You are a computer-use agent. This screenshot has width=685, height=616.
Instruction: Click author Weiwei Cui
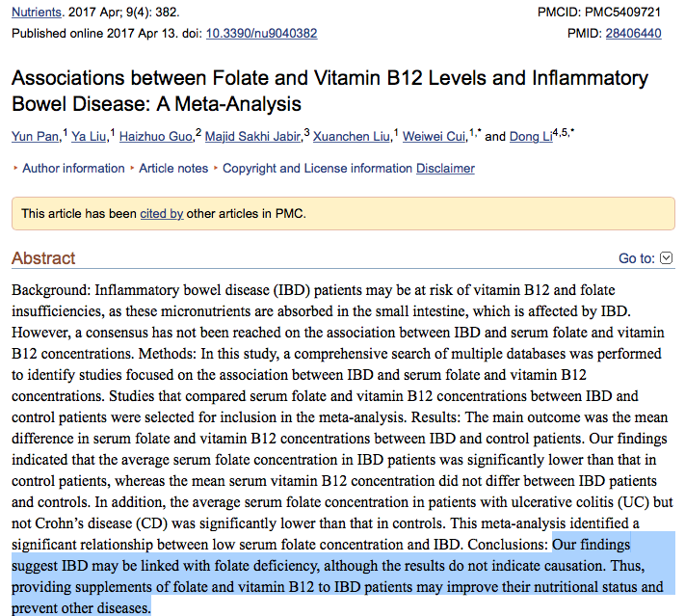coord(434,137)
